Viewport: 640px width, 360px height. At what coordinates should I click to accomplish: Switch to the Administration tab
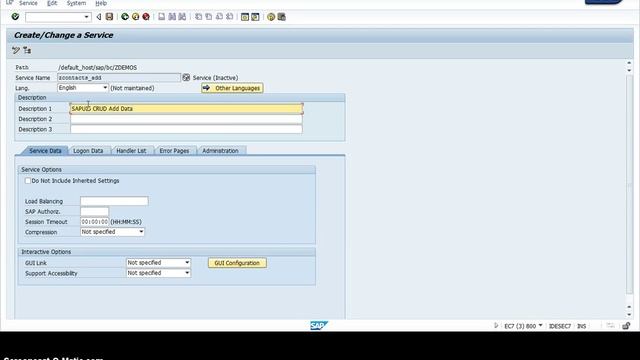coord(220,151)
